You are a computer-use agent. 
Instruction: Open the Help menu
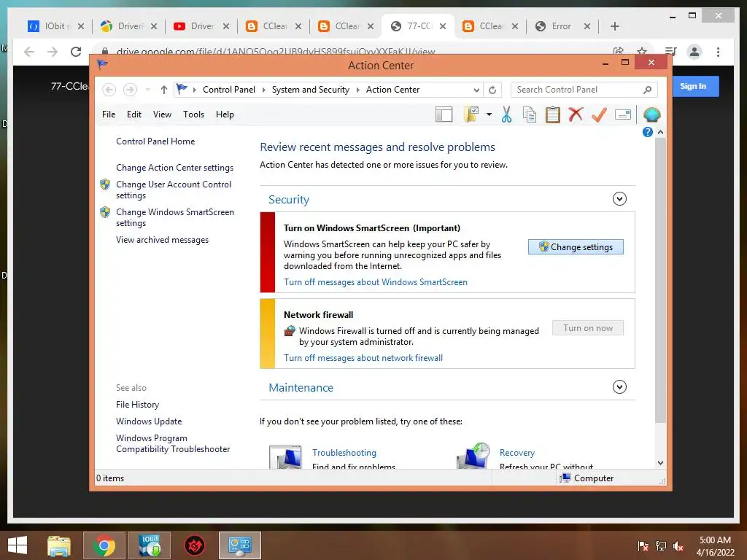pyautogui.click(x=225, y=114)
